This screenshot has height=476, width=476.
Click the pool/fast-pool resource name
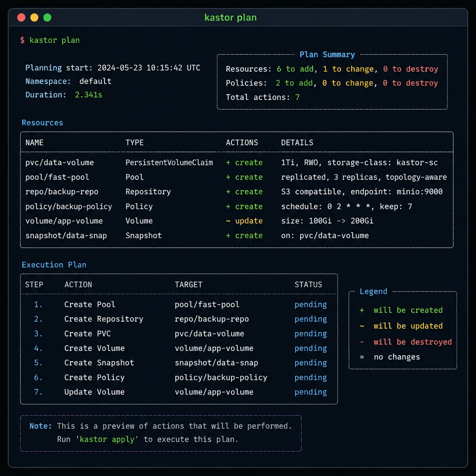[57, 177]
